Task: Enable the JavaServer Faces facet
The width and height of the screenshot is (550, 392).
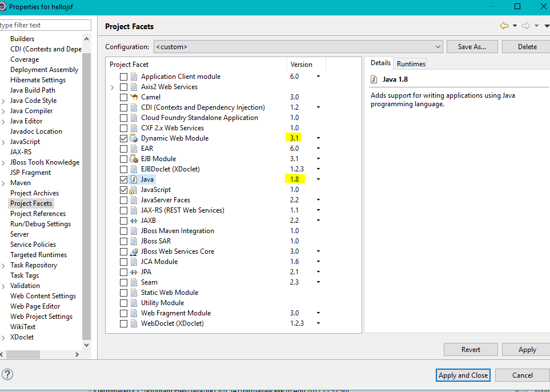Action: [123, 201]
